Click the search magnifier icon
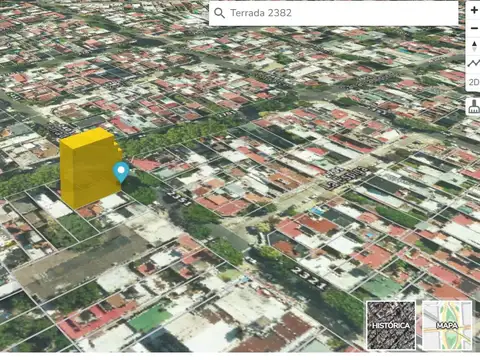The height and width of the screenshot is (360, 480). coord(219,13)
